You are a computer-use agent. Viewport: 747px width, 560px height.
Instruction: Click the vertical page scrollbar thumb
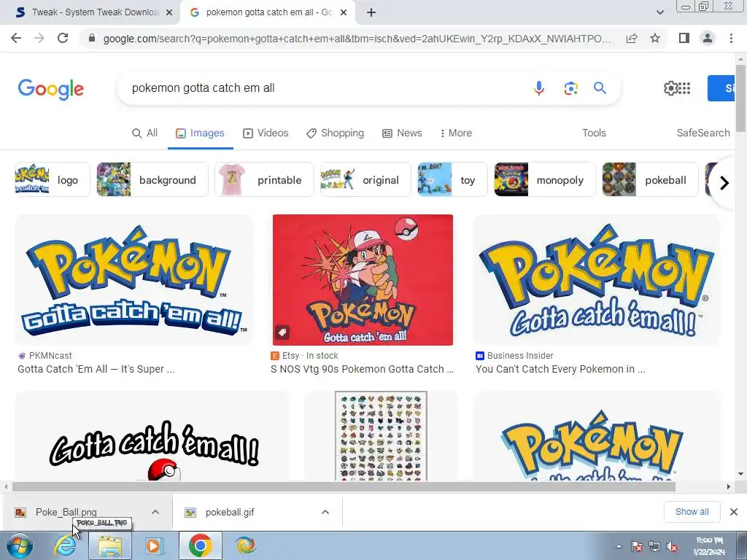(740, 98)
